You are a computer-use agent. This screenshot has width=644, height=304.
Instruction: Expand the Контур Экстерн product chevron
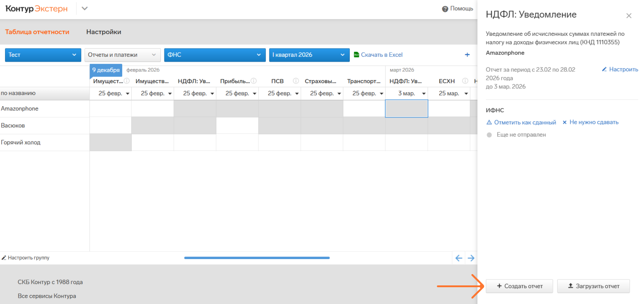84,9
